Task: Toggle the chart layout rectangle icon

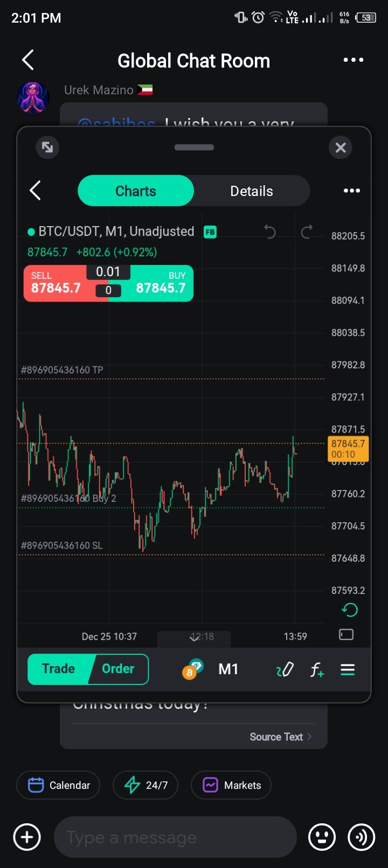Action: (x=346, y=635)
